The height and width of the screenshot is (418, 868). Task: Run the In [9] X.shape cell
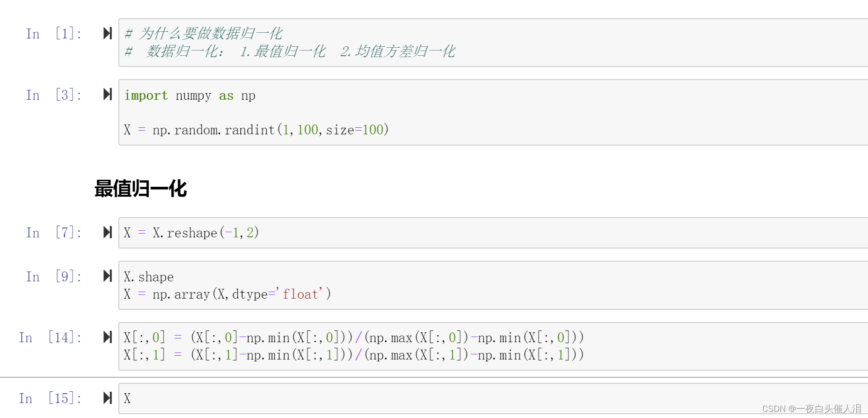108,276
